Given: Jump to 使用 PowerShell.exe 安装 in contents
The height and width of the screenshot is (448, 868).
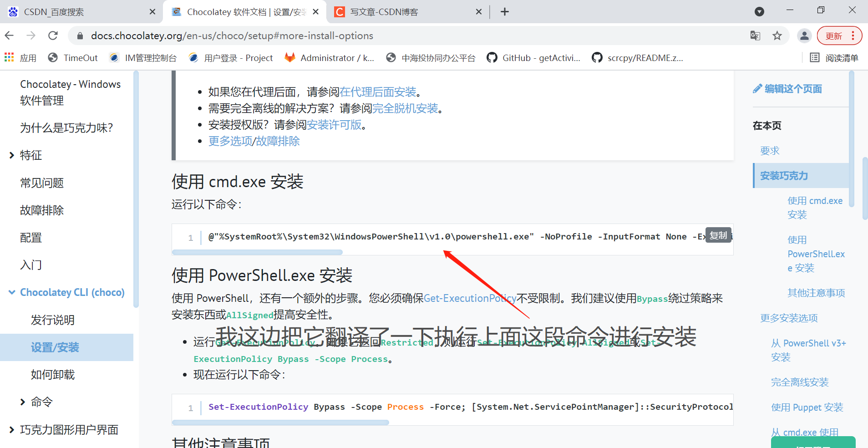Looking at the screenshot, I should click(816, 254).
